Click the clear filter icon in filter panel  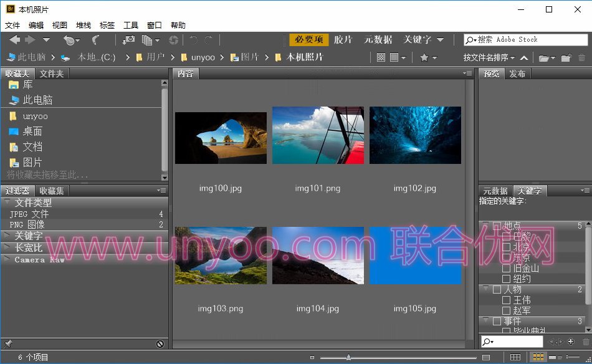[160, 343]
